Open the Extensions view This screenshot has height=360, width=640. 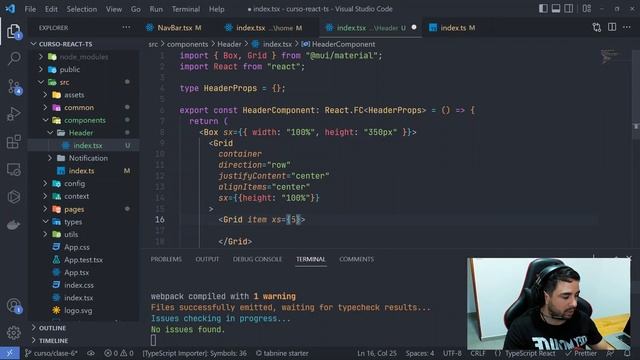14,142
